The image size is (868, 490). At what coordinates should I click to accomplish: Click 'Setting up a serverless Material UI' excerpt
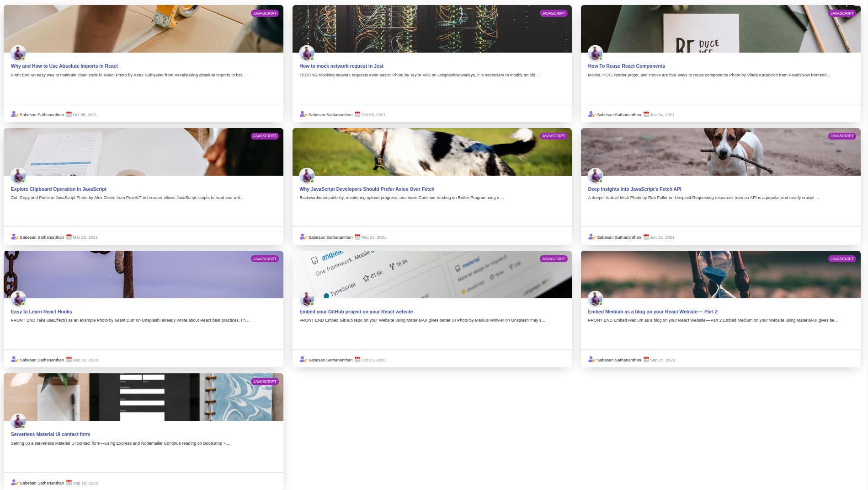[x=120, y=443]
